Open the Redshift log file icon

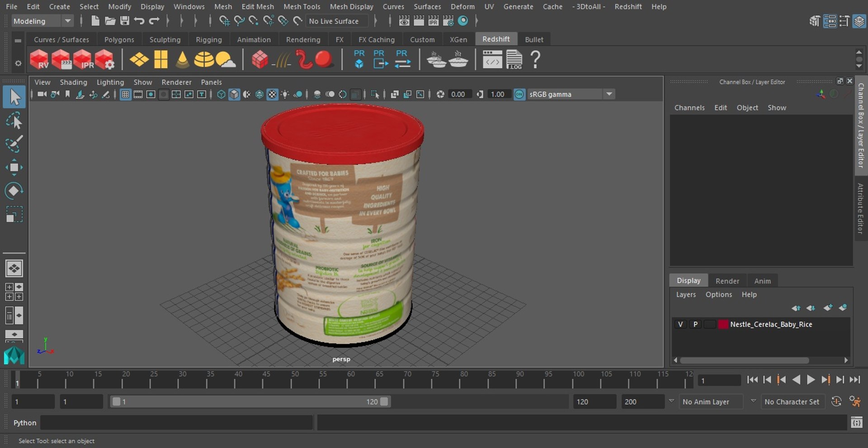pos(514,59)
